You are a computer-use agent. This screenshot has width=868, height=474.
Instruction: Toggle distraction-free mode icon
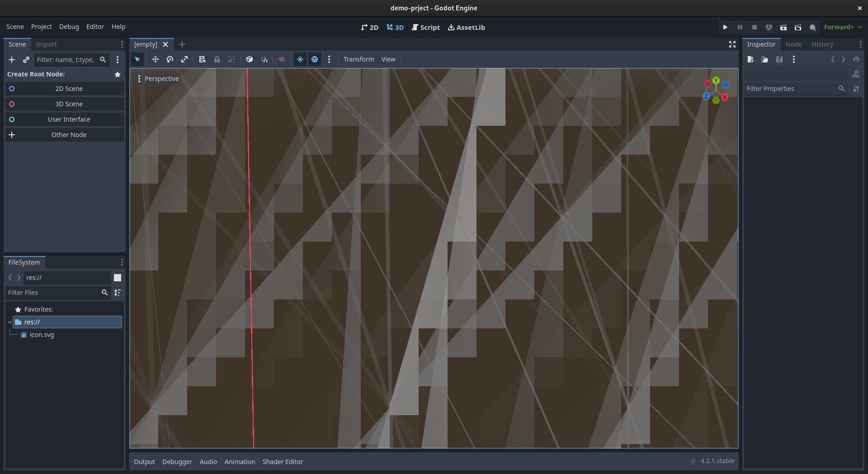732,44
